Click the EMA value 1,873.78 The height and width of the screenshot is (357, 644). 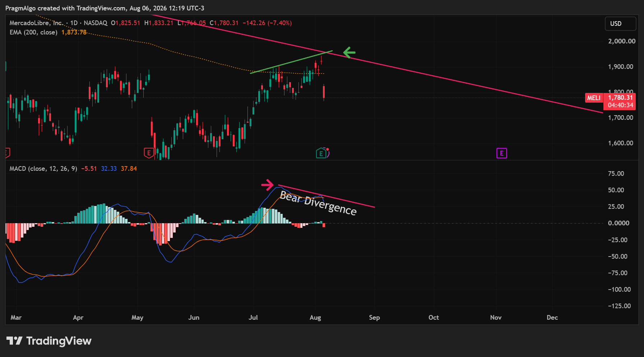pyautogui.click(x=74, y=32)
